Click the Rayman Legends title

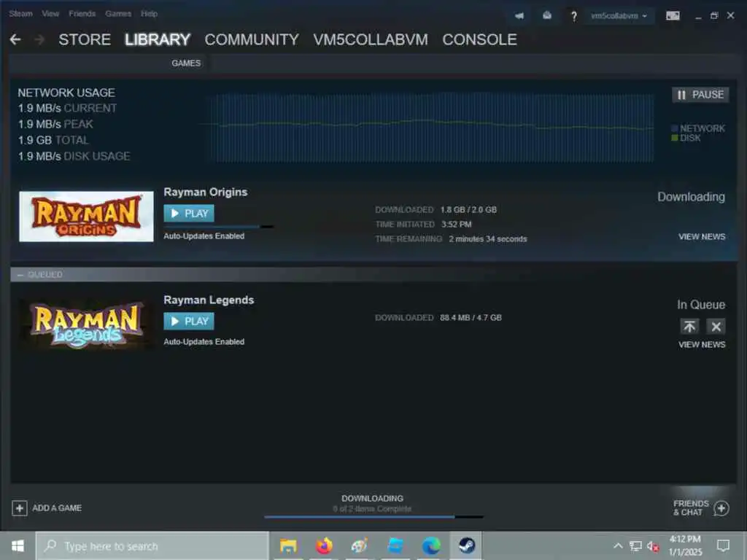click(x=209, y=300)
